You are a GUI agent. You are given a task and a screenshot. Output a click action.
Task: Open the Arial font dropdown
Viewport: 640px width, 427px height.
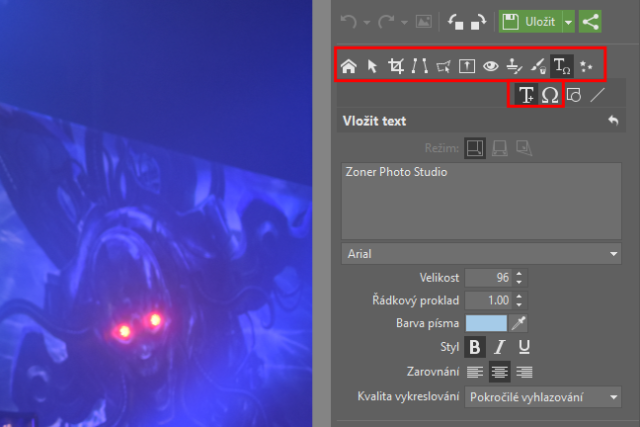481,254
